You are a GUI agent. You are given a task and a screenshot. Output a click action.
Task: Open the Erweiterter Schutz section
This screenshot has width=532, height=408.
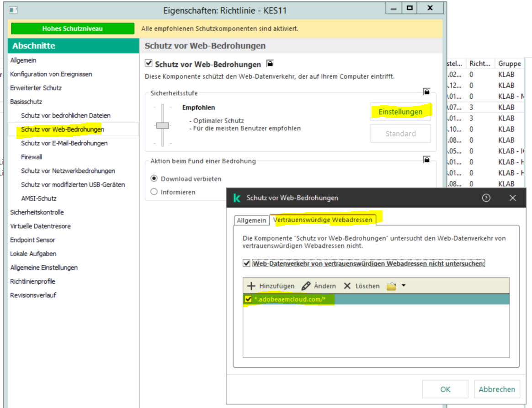click(x=36, y=88)
